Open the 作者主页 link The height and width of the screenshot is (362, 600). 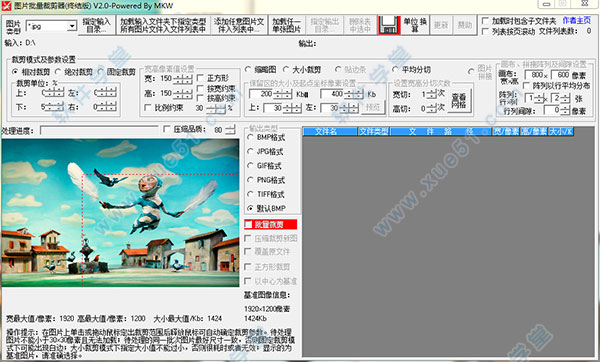click(x=576, y=21)
